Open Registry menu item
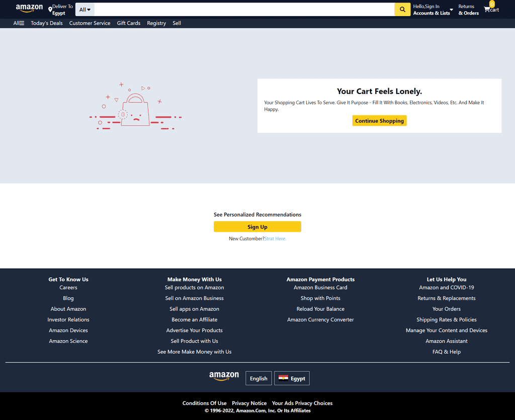Screen dimensions: 515x420 coord(156,23)
